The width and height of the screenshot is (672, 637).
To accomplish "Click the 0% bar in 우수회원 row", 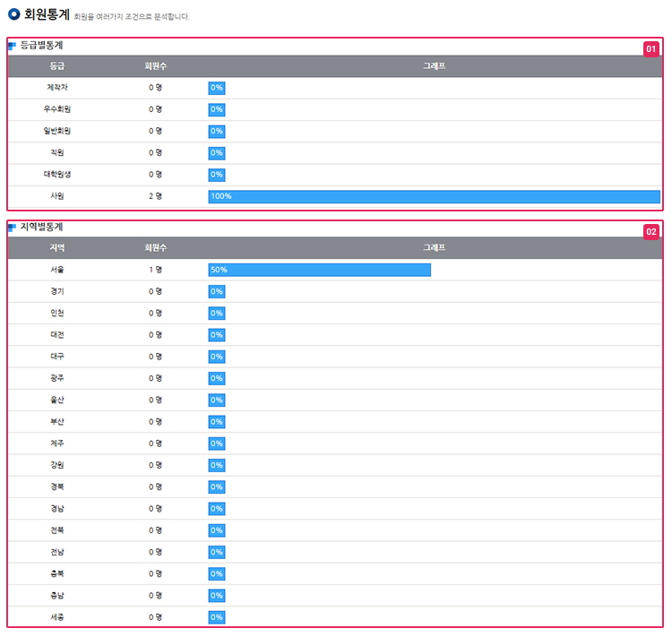I will (217, 109).
